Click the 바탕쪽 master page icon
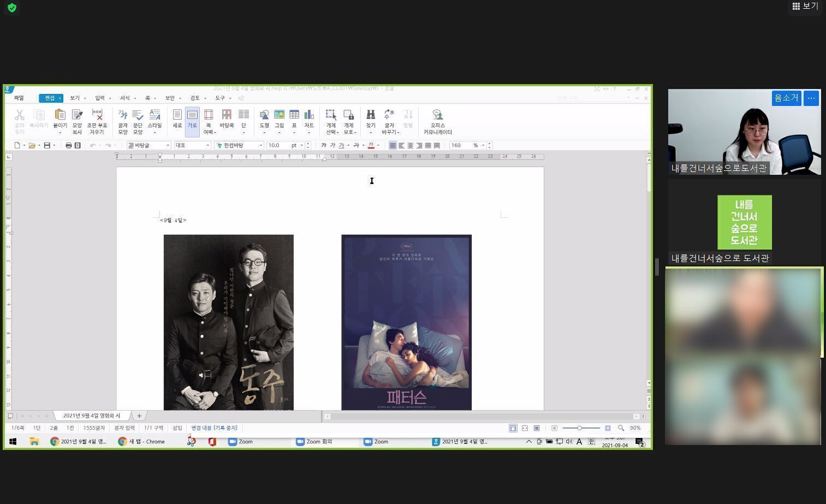Screen dimensions: 826x504 227,116
